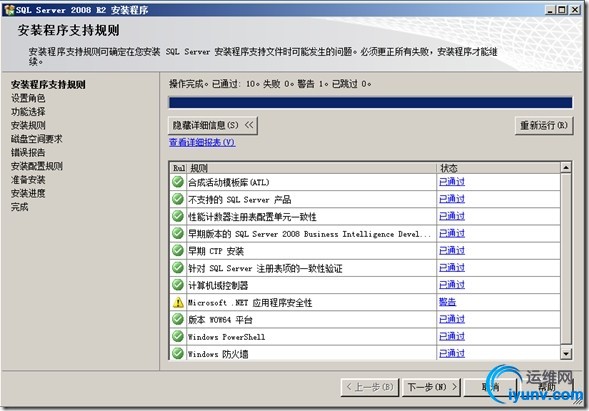Click the 取消 button
This screenshot has width=589, height=411.
(x=490, y=387)
